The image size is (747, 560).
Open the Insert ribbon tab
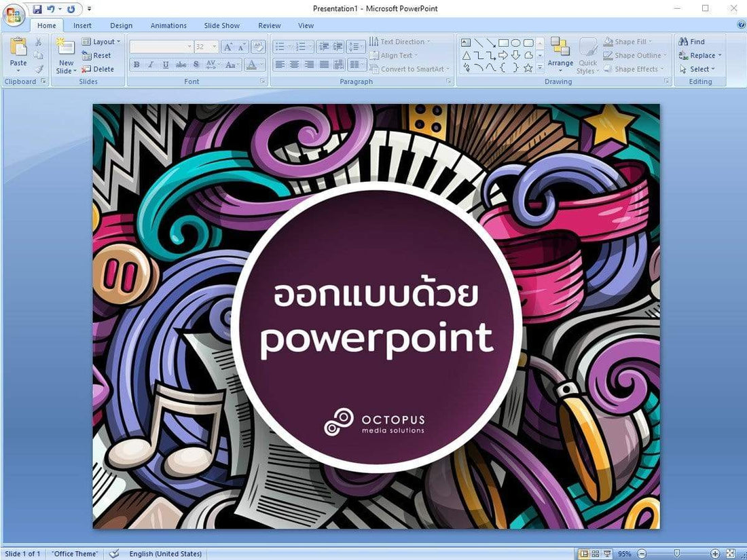[x=82, y=26]
